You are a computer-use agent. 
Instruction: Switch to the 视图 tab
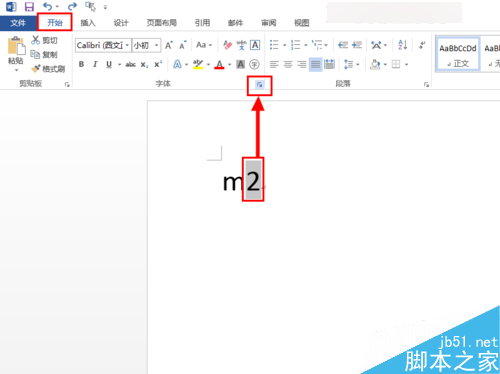point(302,23)
